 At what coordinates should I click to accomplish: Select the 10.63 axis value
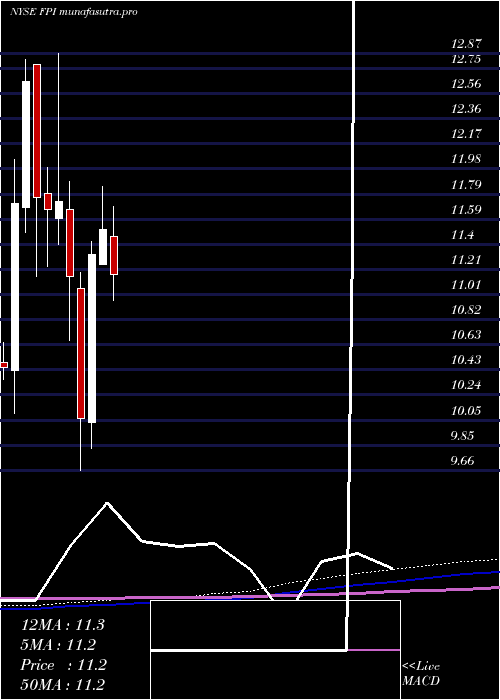[x=466, y=334]
